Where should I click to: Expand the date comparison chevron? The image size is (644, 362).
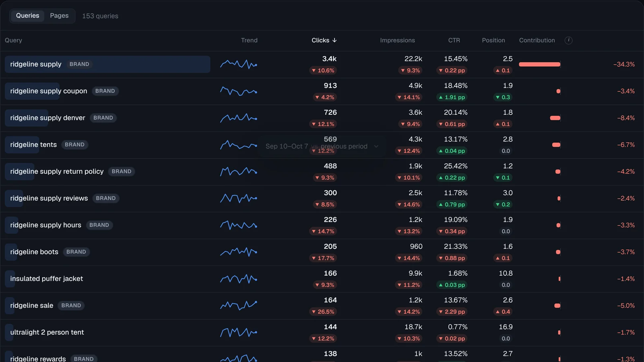pyautogui.click(x=376, y=146)
